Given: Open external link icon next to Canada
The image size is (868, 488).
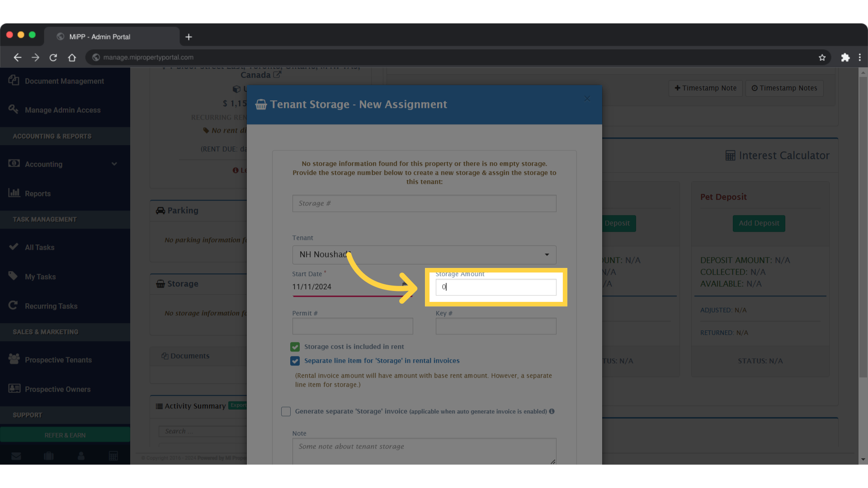Looking at the screenshot, I should coord(277,75).
